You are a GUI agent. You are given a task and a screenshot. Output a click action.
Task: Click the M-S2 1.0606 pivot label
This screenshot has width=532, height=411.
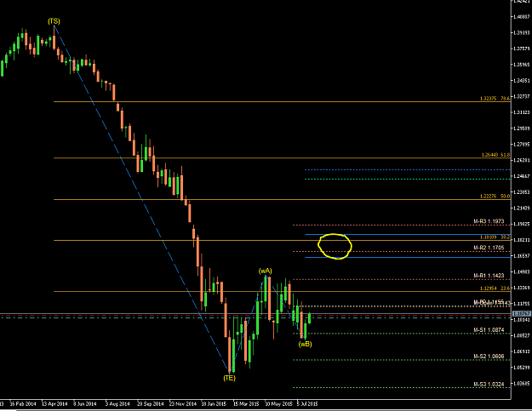(489, 356)
